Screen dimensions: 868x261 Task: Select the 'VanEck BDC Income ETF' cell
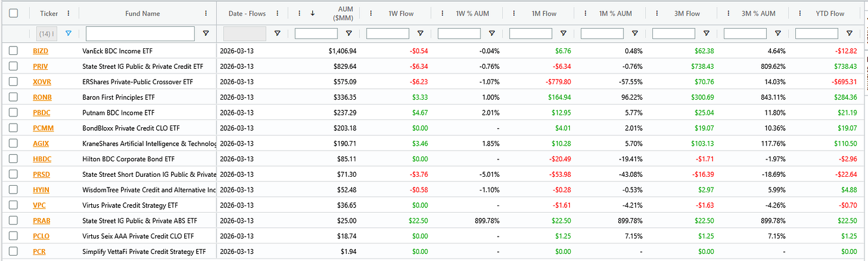coord(117,51)
